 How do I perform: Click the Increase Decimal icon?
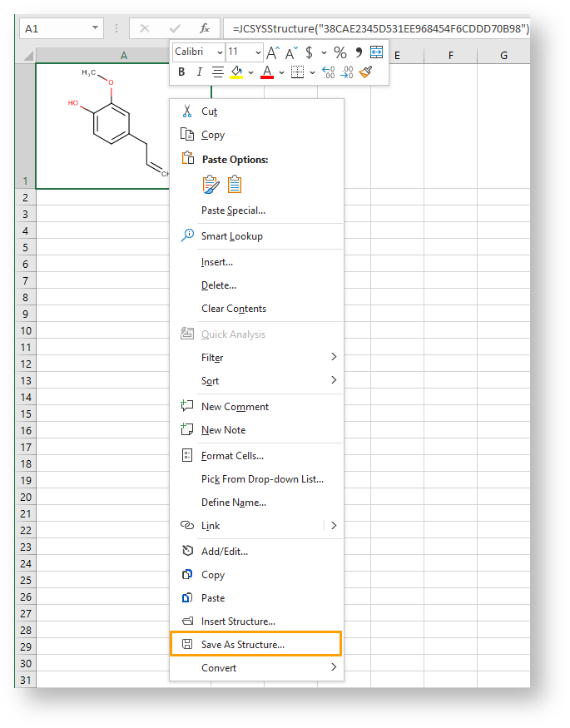(x=328, y=72)
